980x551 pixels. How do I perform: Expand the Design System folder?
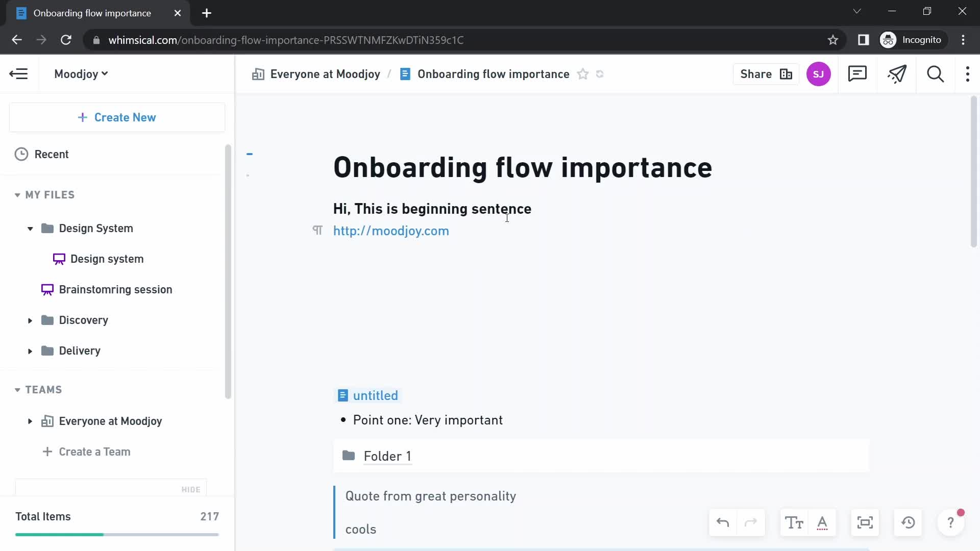(x=30, y=228)
